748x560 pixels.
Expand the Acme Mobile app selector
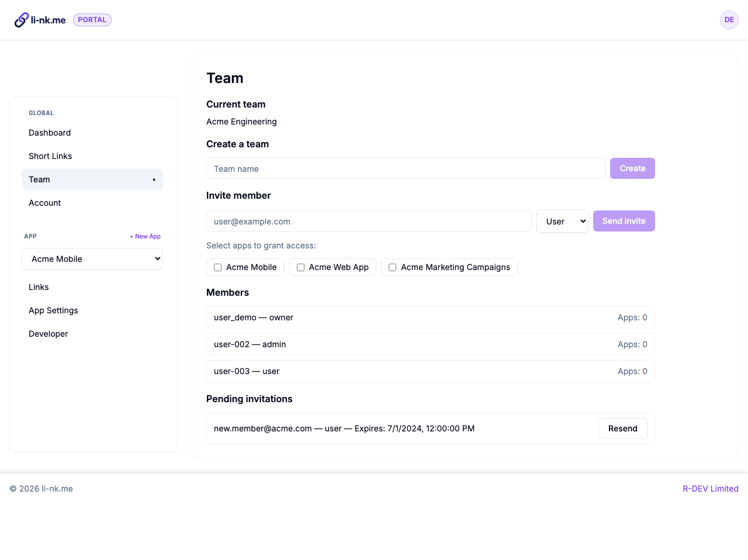click(x=92, y=259)
